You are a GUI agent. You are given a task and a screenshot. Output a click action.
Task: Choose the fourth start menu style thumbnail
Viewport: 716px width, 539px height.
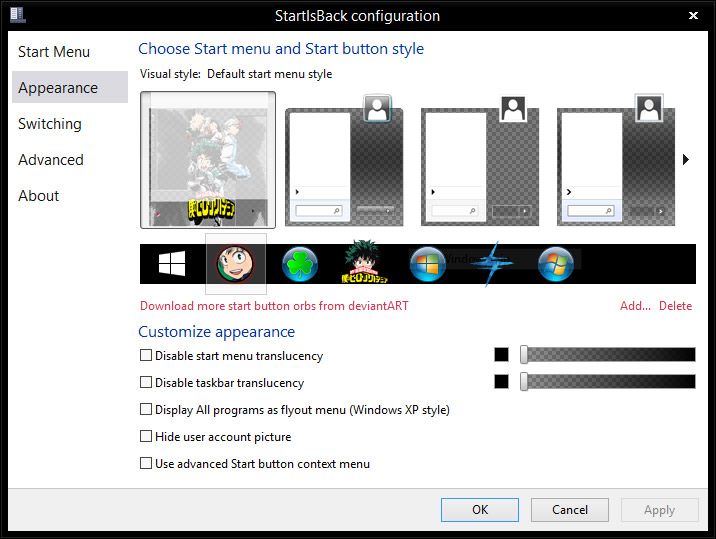(x=616, y=160)
